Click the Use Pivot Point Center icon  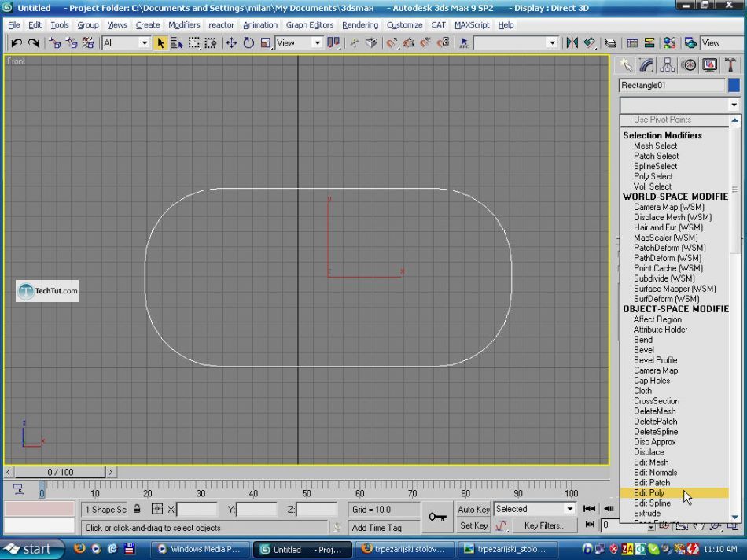coord(333,43)
